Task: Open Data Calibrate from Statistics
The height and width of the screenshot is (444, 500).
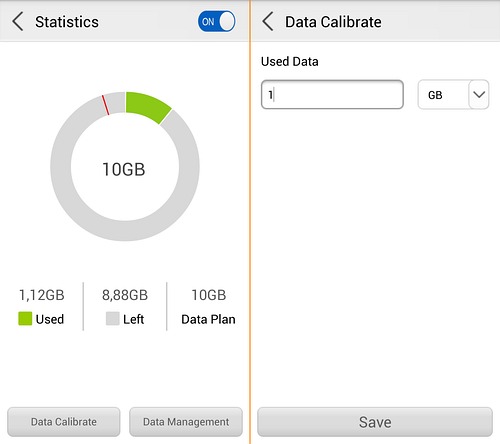Action: tap(64, 422)
